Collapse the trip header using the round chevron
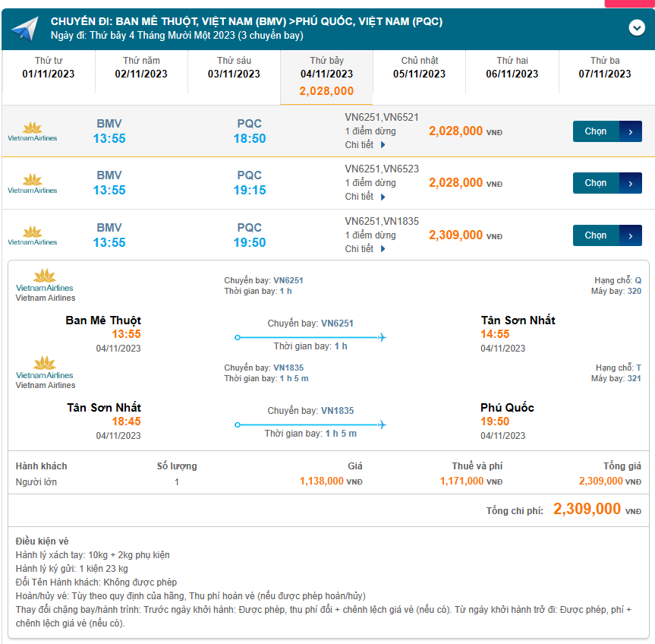This screenshot has height=644, width=655. (636, 27)
